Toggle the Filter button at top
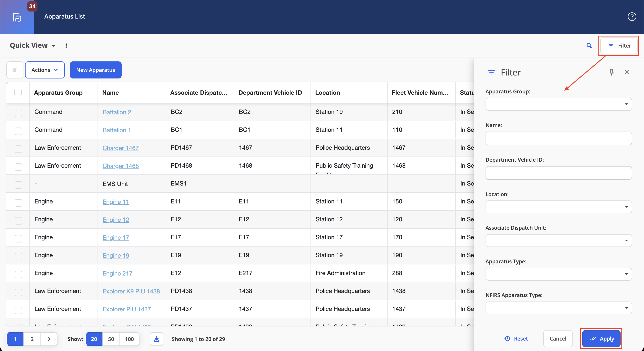This screenshot has height=351, width=644. pyautogui.click(x=619, y=46)
